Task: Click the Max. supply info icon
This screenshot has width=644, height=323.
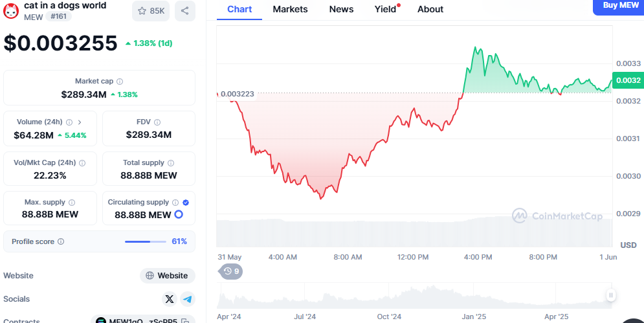Action: (x=72, y=203)
